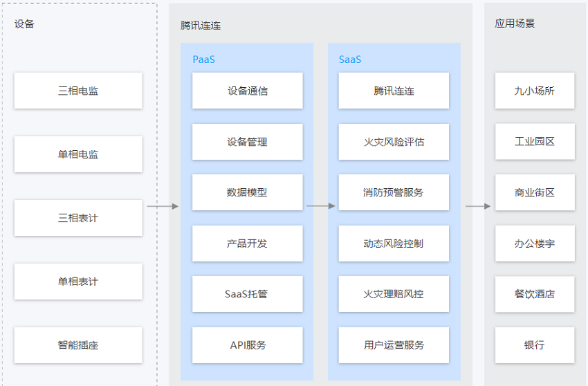Click the 银行 scenario box

point(535,345)
